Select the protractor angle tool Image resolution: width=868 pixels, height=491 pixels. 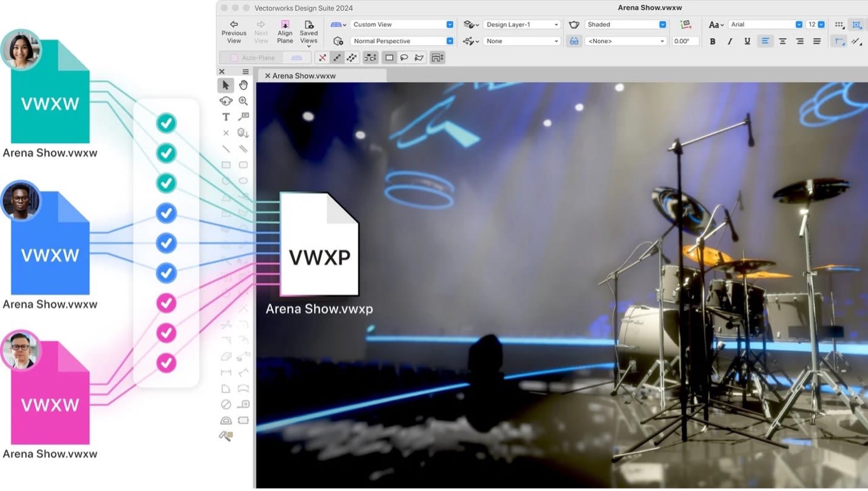(x=226, y=420)
